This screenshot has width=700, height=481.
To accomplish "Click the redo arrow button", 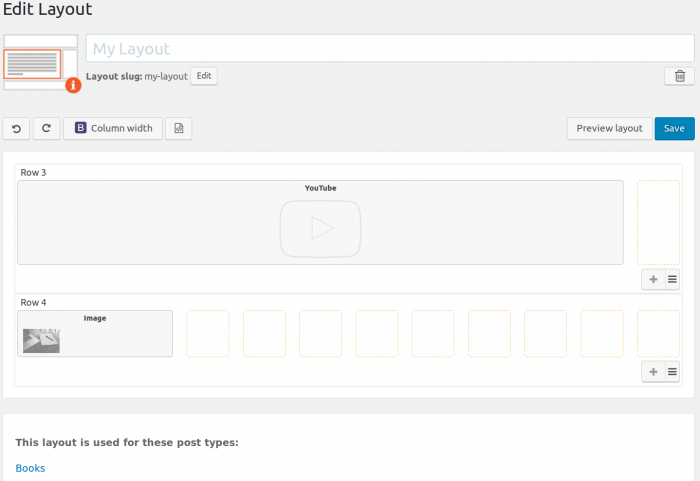I will click(x=46, y=129).
